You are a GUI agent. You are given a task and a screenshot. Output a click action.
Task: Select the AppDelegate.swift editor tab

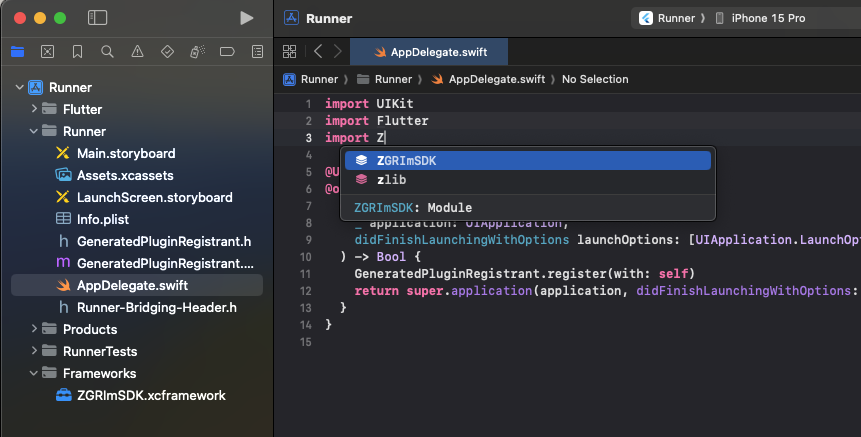tap(429, 52)
